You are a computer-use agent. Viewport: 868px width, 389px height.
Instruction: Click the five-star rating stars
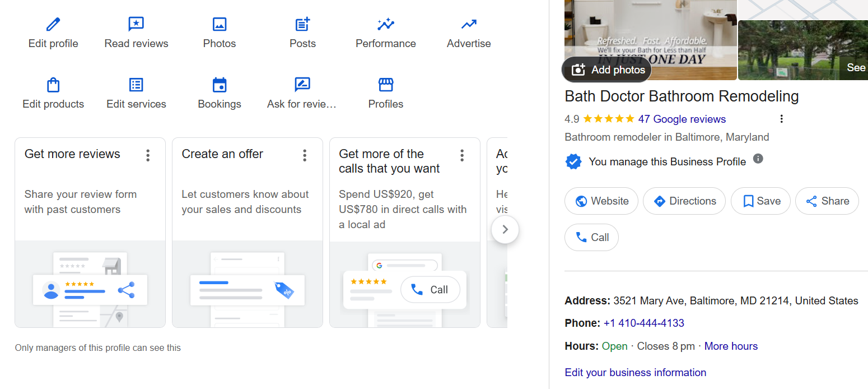coord(609,119)
